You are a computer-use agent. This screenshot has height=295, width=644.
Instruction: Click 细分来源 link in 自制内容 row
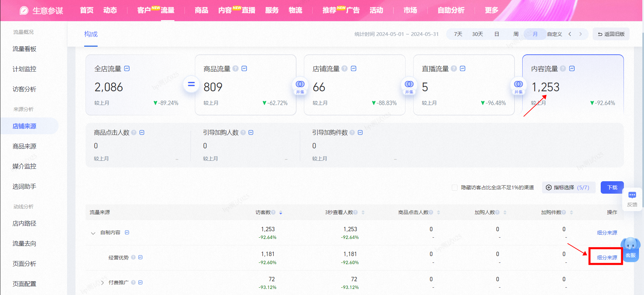click(607, 233)
